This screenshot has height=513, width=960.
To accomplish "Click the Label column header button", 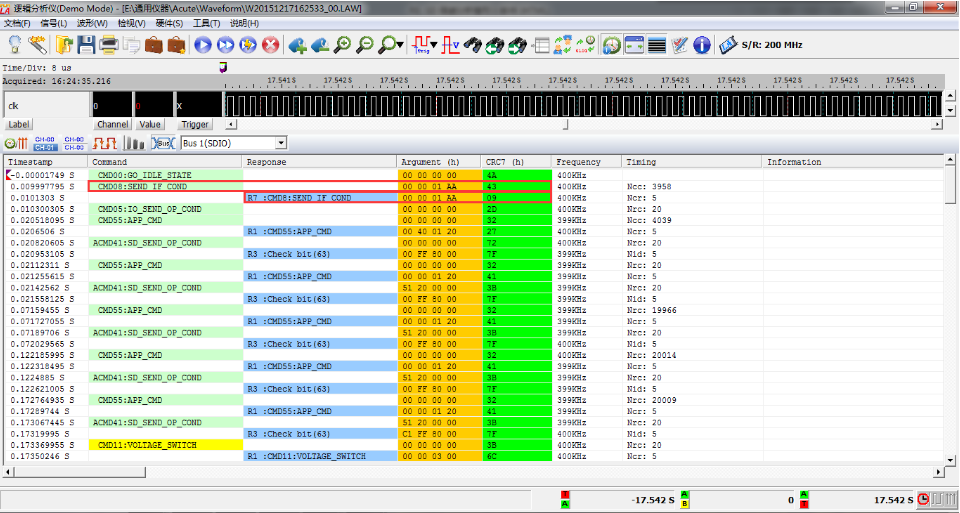I will pyautogui.click(x=18, y=124).
